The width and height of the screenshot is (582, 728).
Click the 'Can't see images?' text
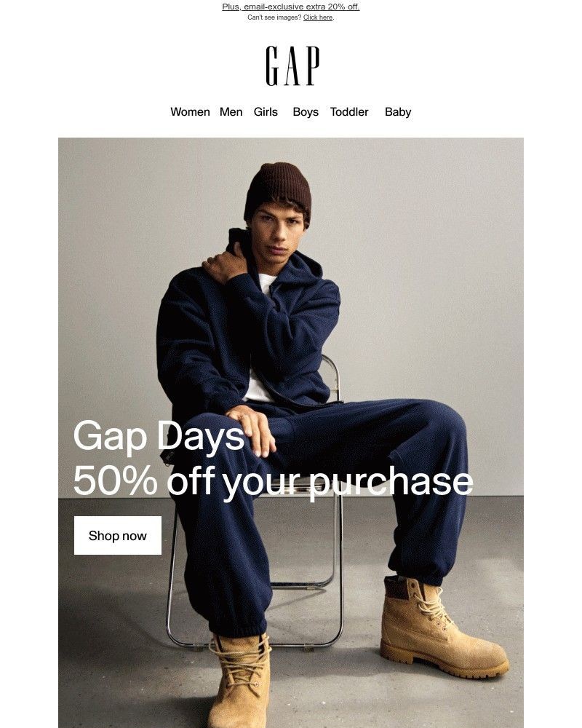click(274, 17)
